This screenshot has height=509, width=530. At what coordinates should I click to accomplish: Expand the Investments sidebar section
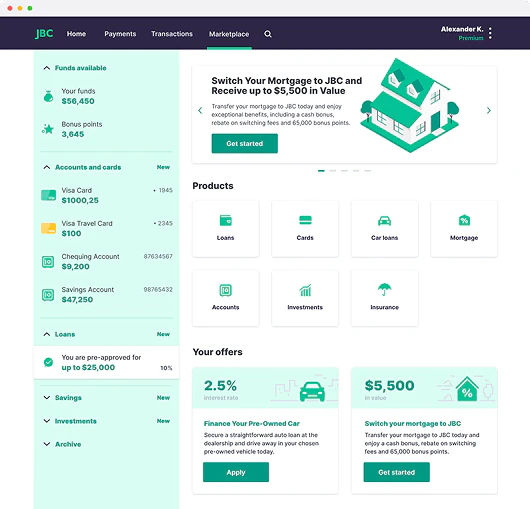47,421
